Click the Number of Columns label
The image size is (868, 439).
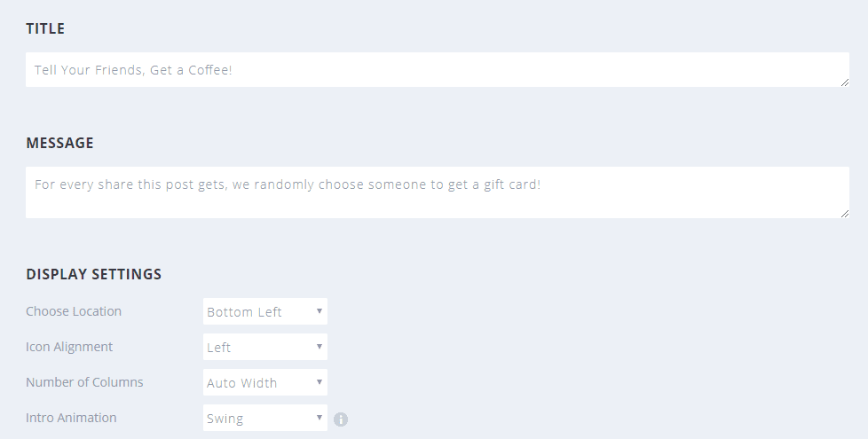84,382
